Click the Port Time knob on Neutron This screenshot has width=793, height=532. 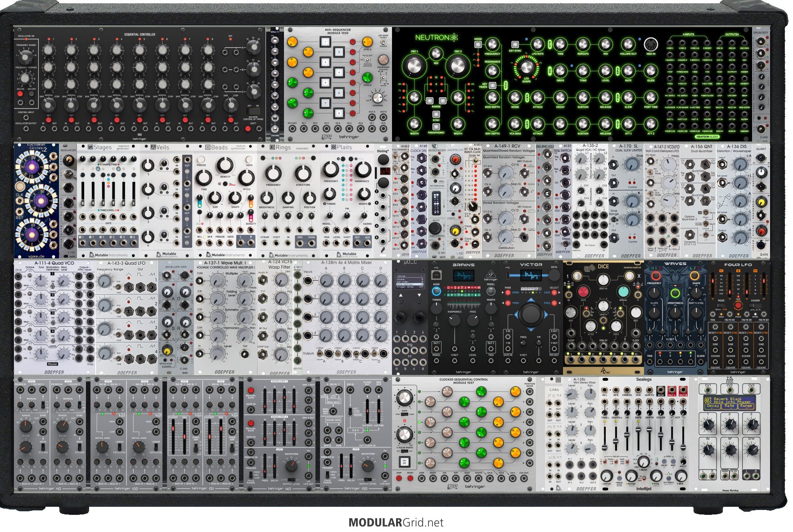(650, 97)
